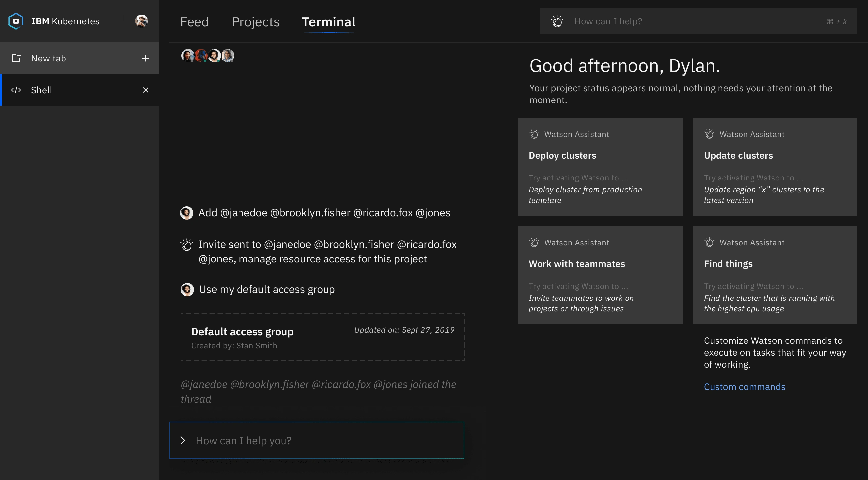
Task: Focus the How can I help you? terminal input
Action: tap(317, 440)
